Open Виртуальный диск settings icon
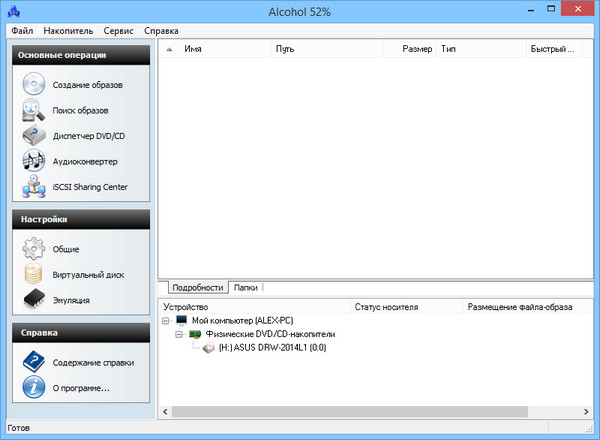The width and height of the screenshot is (600, 440). pos(34,274)
